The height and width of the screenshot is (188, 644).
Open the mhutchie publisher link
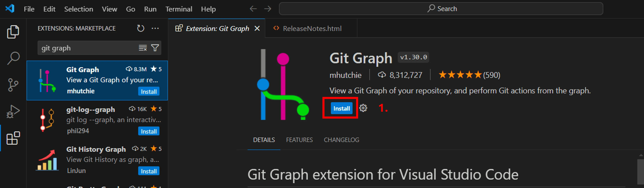[345, 75]
